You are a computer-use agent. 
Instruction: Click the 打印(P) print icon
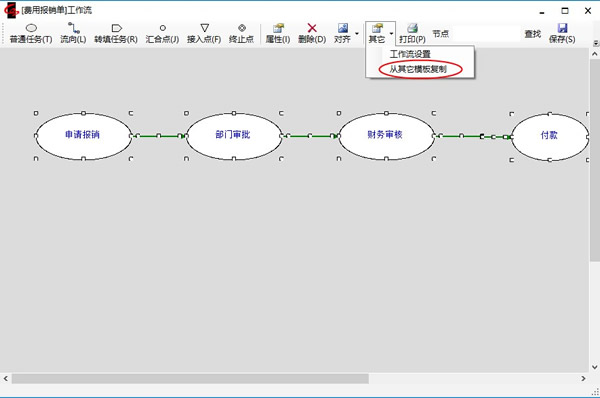[x=412, y=28]
